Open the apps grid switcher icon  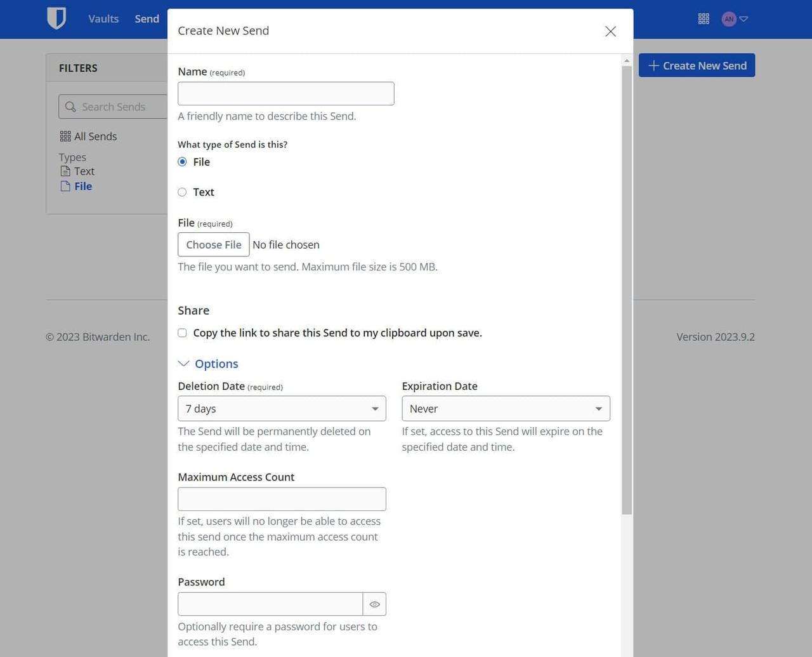[704, 19]
